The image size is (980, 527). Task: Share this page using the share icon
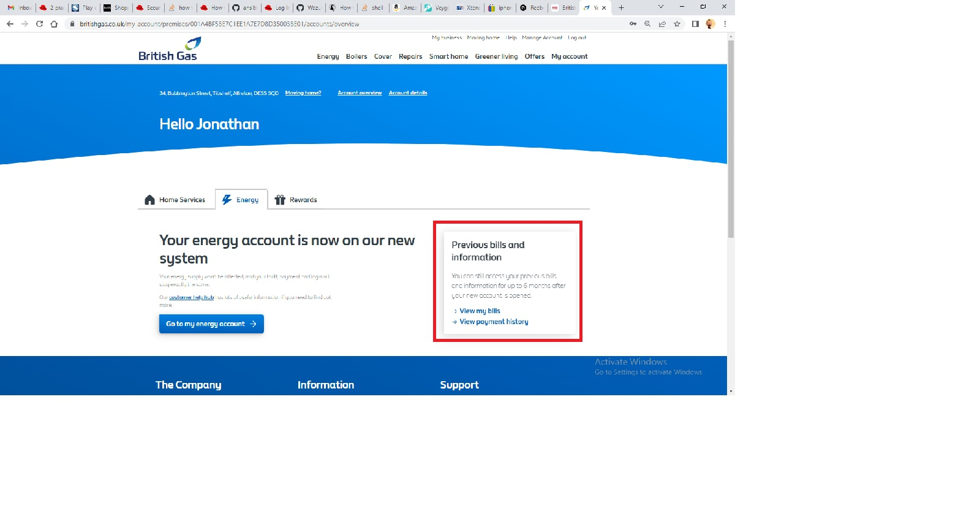(x=662, y=24)
